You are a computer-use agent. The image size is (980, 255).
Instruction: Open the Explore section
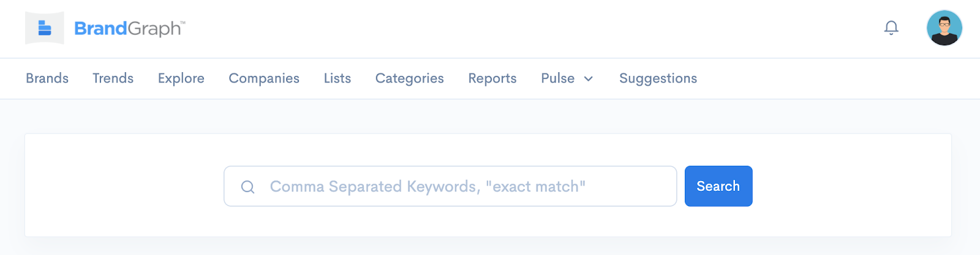coord(181,78)
